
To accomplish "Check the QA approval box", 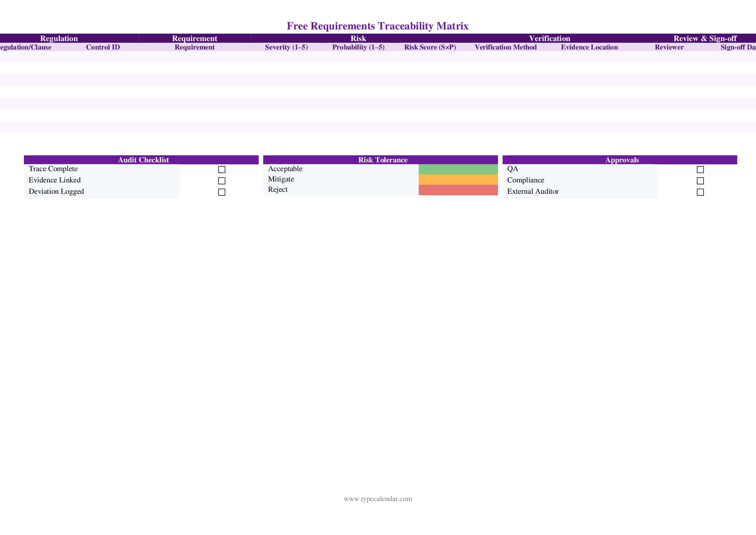I will (700, 169).
